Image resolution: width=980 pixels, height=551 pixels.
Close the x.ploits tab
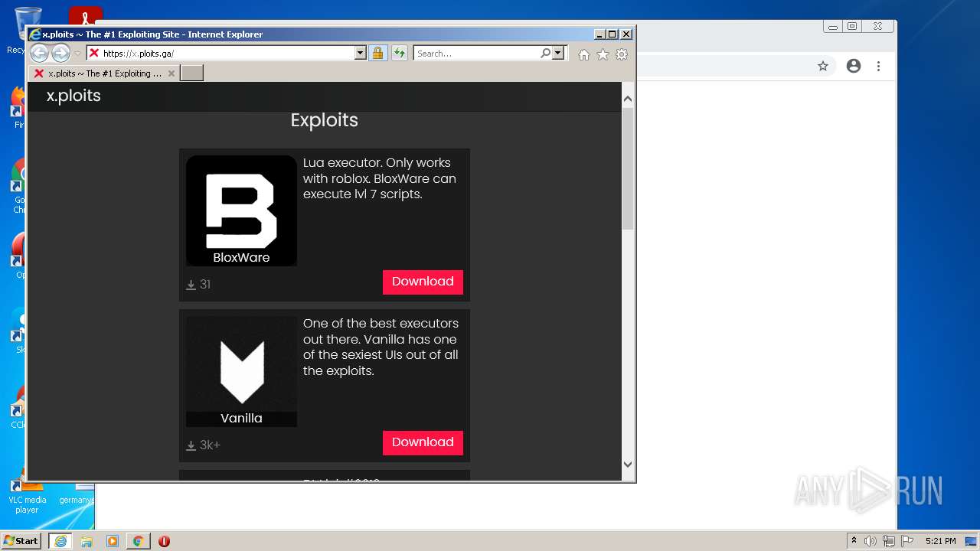171,73
